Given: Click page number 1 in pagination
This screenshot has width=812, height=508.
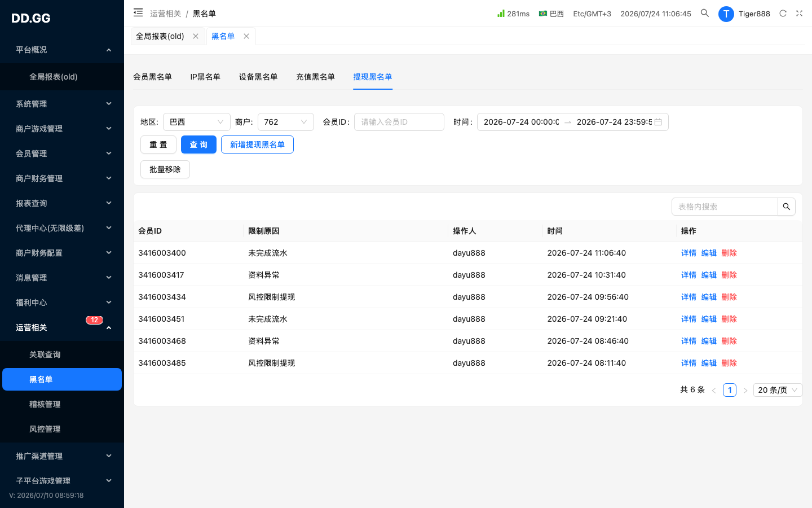Looking at the screenshot, I should (730, 390).
